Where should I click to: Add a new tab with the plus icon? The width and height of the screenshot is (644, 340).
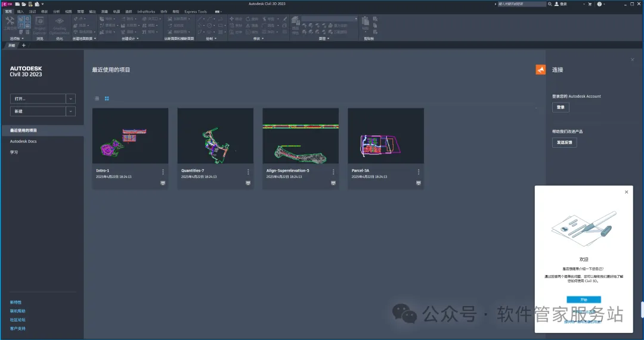[x=23, y=45]
